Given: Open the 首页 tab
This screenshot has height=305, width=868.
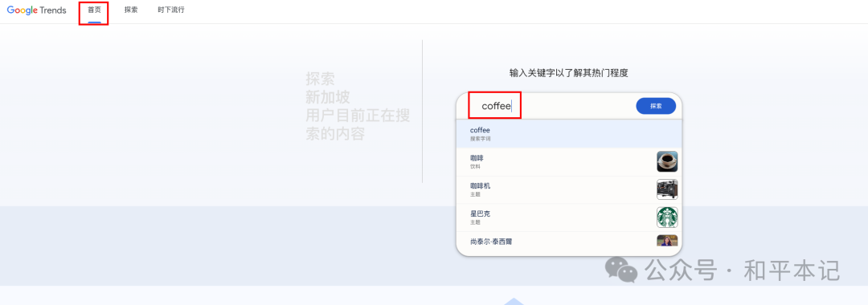Looking at the screenshot, I should [94, 10].
